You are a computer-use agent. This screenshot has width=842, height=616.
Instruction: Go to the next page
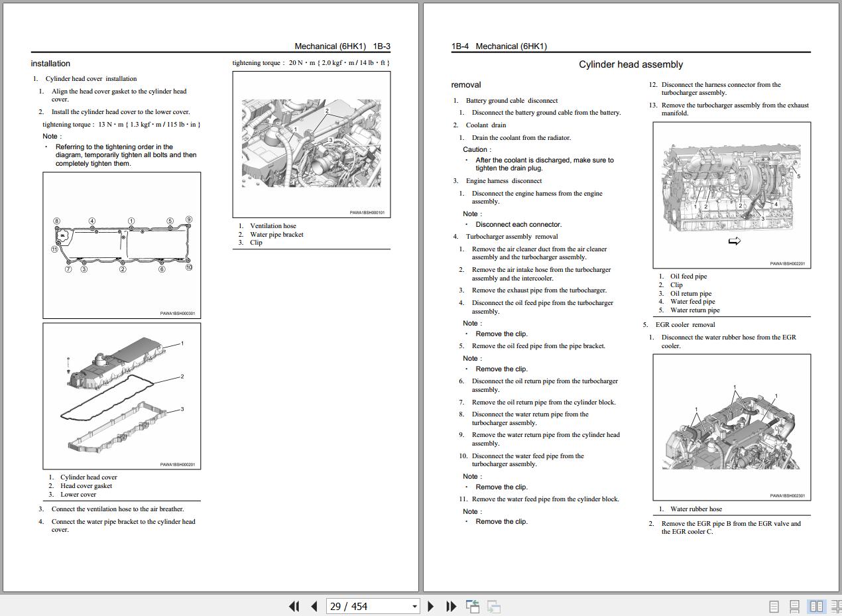(x=431, y=606)
